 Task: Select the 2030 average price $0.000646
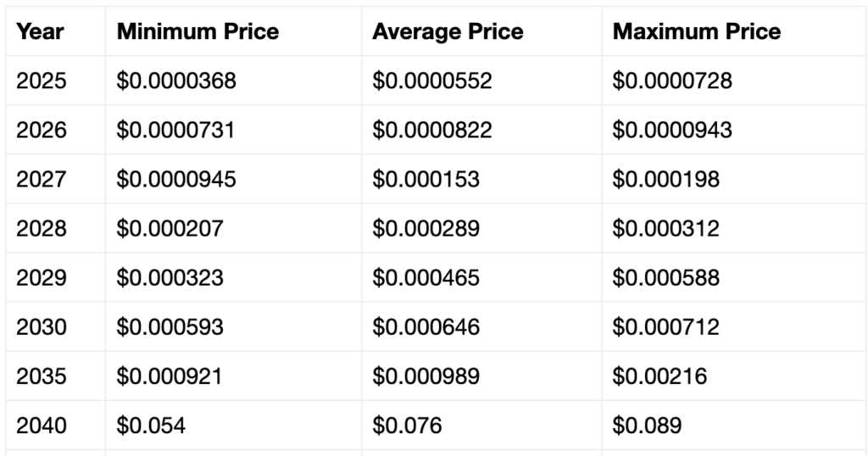pos(426,327)
